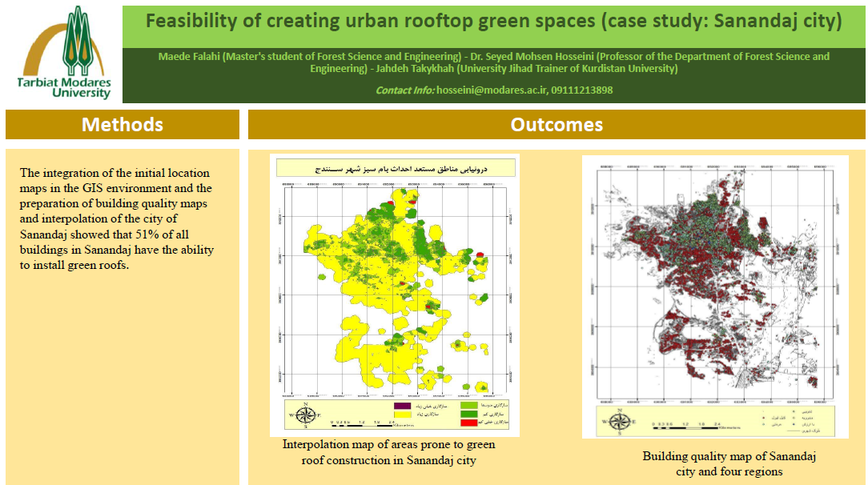Click the Persian title banner above interpolation map
The height and width of the screenshot is (485, 868).
click(x=394, y=168)
